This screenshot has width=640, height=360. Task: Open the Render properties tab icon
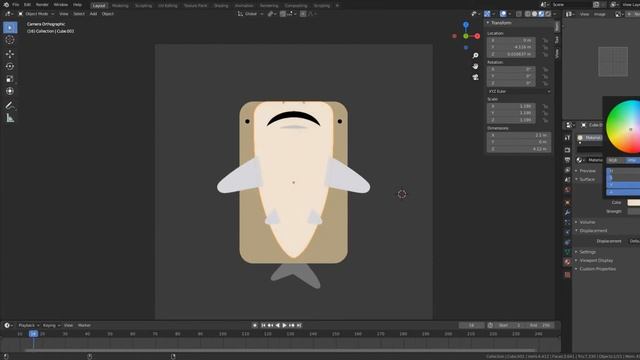pos(567,150)
